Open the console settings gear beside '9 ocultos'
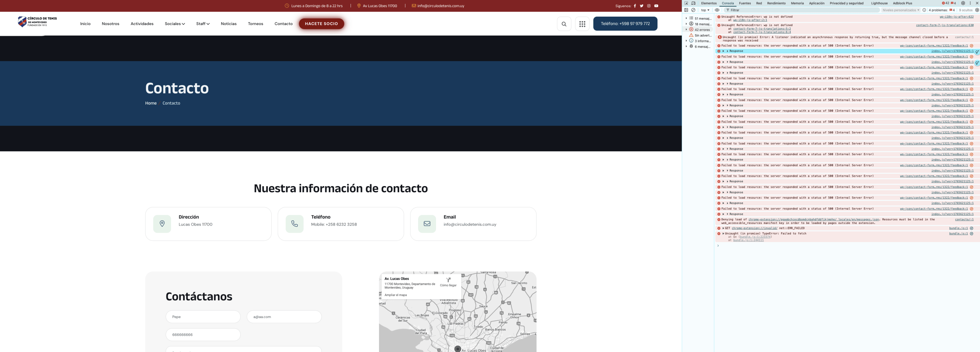980x352 pixels. tap(977, 10)
